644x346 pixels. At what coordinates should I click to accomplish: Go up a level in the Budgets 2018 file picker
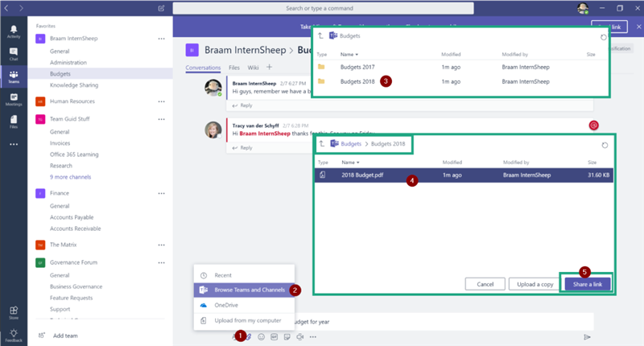point(321,144)
